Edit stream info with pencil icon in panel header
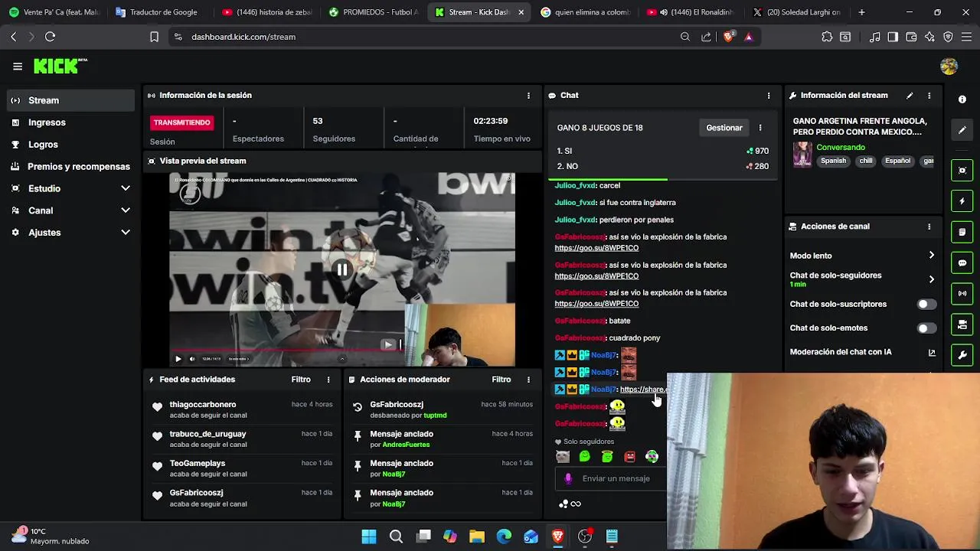The width and height of the screenshot is (980, 551). point(910,96)
